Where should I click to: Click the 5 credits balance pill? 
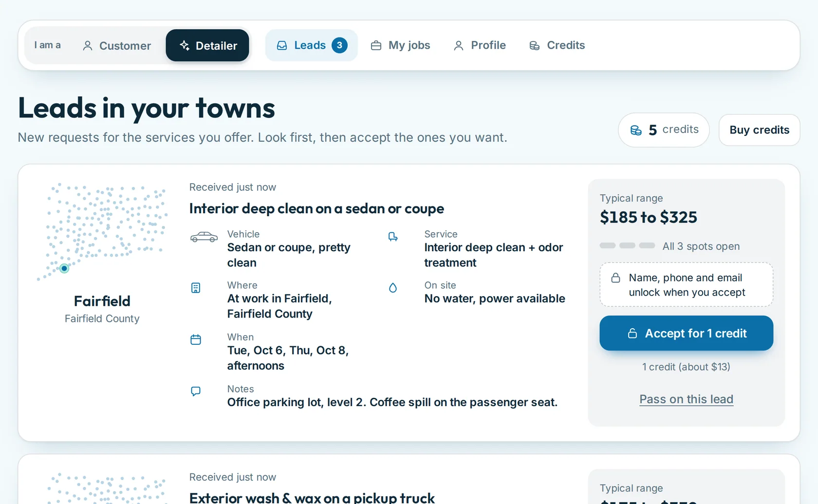pyautogui.click(x=664, y=130)
